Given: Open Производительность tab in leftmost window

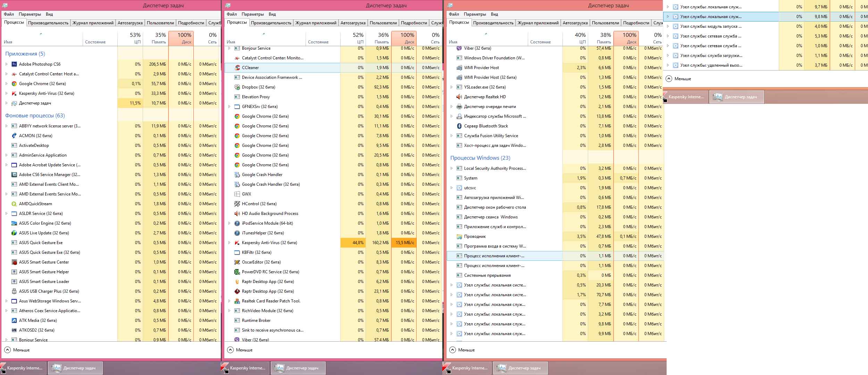Looking at the screenshot, I should coord(48,23).
